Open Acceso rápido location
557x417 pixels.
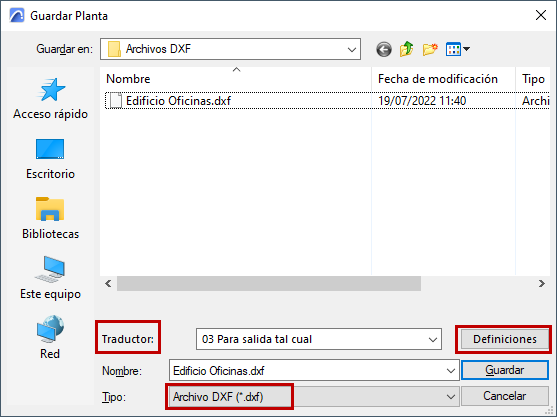(x=50, y=99)
